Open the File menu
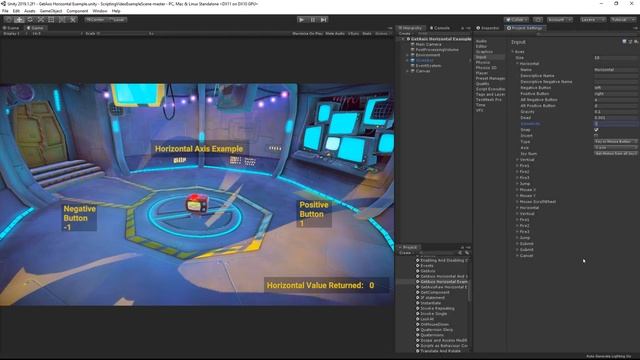 point(5,11)
